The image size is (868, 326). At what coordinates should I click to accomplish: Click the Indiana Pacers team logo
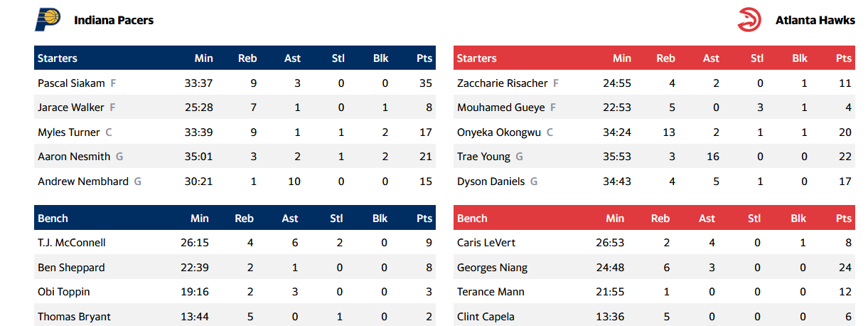pos(48,20)
